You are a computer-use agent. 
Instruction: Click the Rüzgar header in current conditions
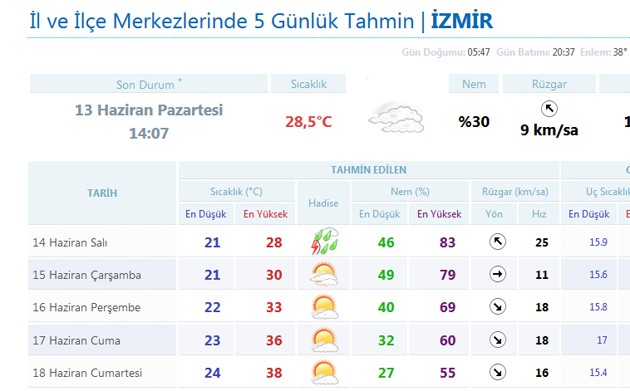tap(549, 84)
